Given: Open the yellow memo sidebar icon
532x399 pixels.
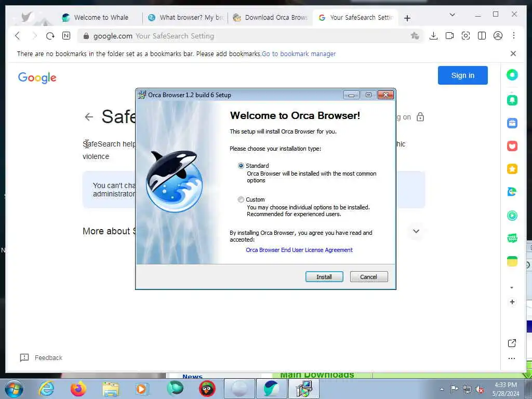Looking at the screenshot, I should (512, 261).
